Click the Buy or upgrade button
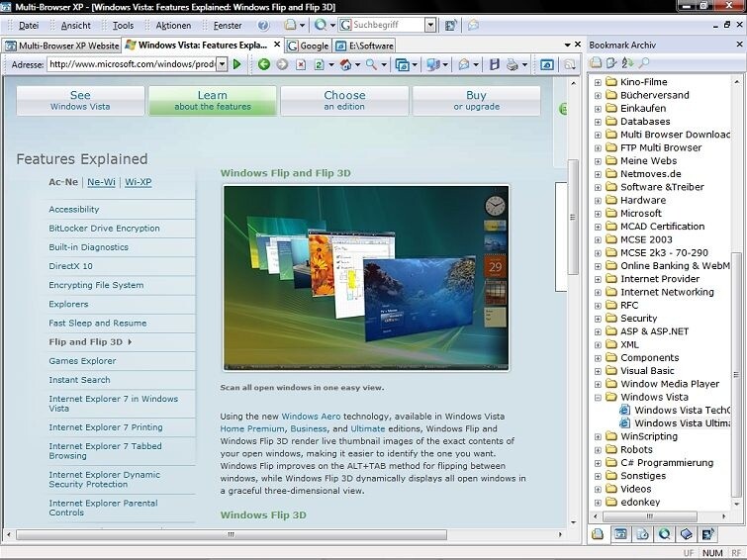This screenshot has width=747, height=560. [477, 101]
